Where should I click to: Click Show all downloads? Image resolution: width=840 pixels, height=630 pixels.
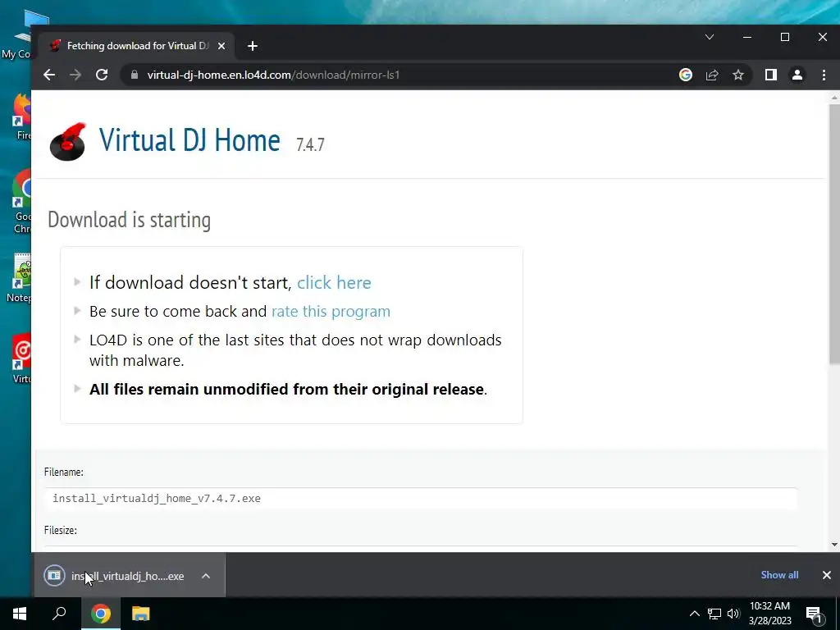pyautogui.click(x=779, y=575)
